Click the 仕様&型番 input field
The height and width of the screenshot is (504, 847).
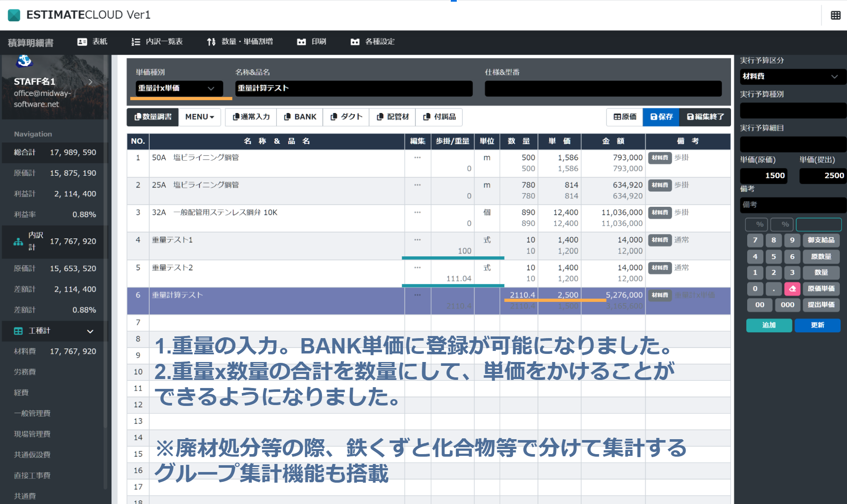click(603, 88)
